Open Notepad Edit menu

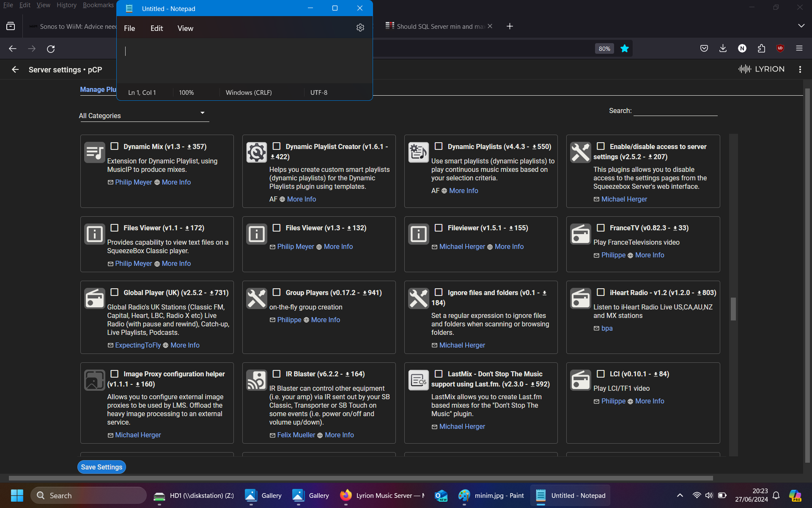pyautogui.click(x=156, y=28)
